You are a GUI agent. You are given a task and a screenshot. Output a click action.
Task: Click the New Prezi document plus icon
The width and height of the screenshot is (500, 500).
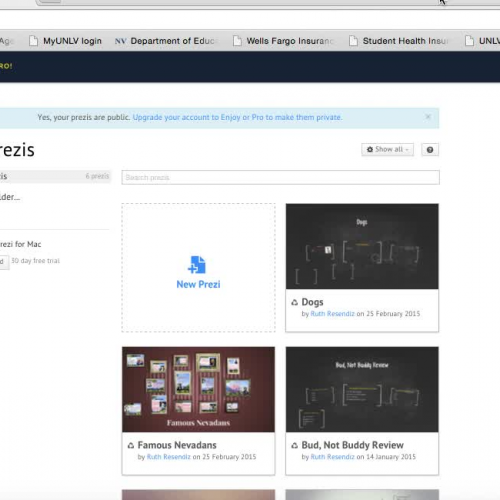pos(197,265)
